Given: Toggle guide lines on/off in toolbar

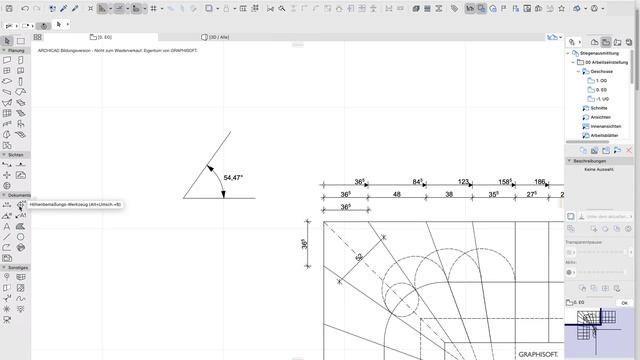Looking at the screenshot, I should coord(102,8).
